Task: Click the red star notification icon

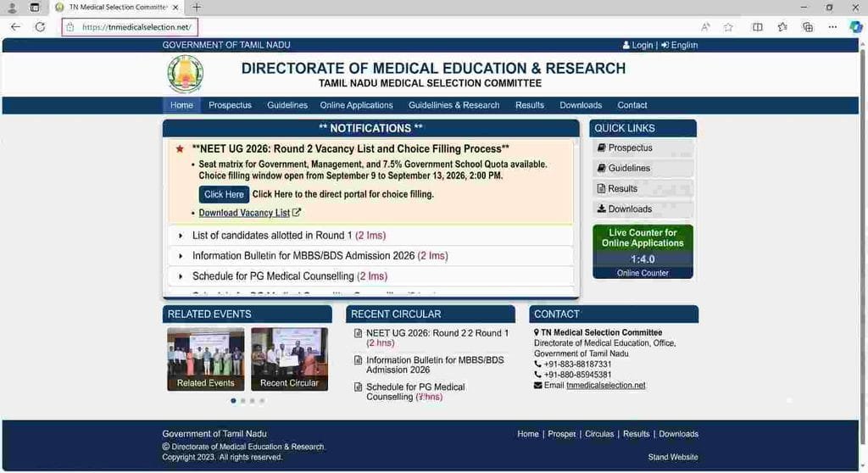Action: 180,149
